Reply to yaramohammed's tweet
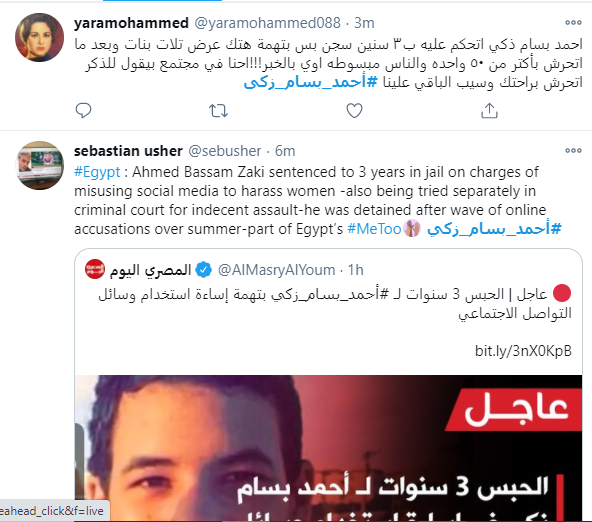 click(x=83, y=111)
